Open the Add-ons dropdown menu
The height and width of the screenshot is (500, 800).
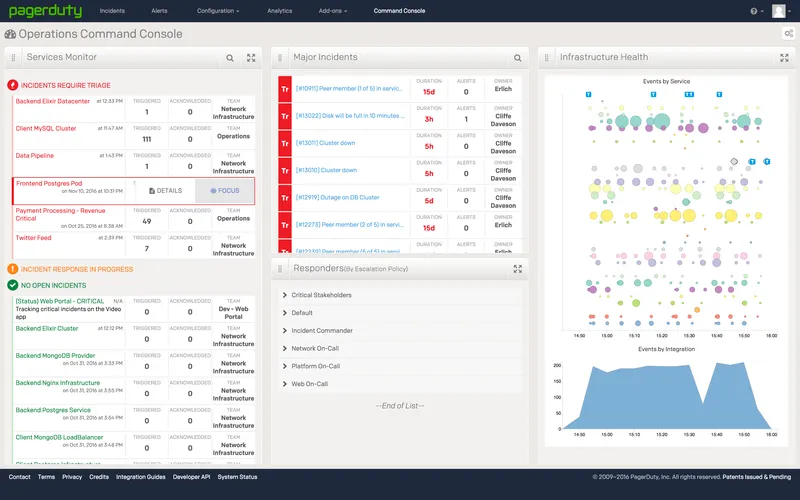(x=333, y=11)
